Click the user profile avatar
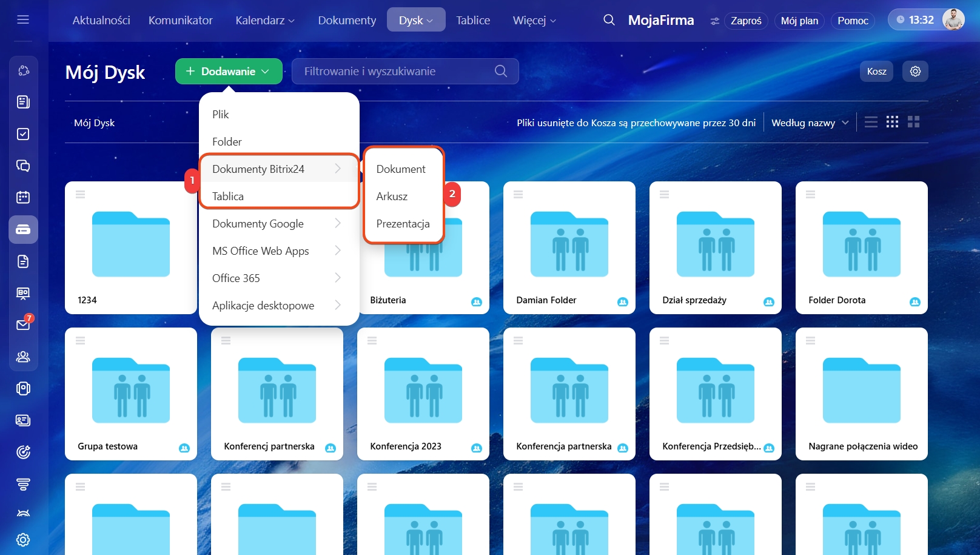The width and height of the screenshot is (980, 555). pyautogui.click(x=953, y=20)
